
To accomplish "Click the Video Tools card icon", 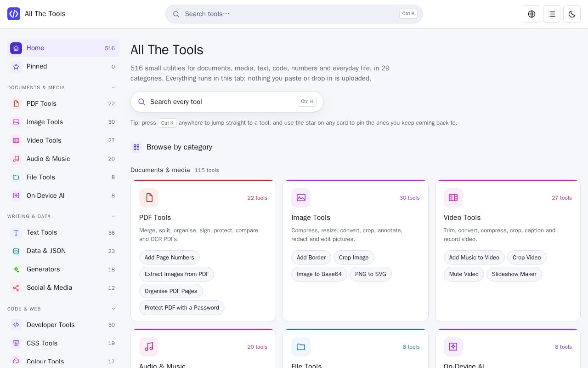I will coord(453,198).
